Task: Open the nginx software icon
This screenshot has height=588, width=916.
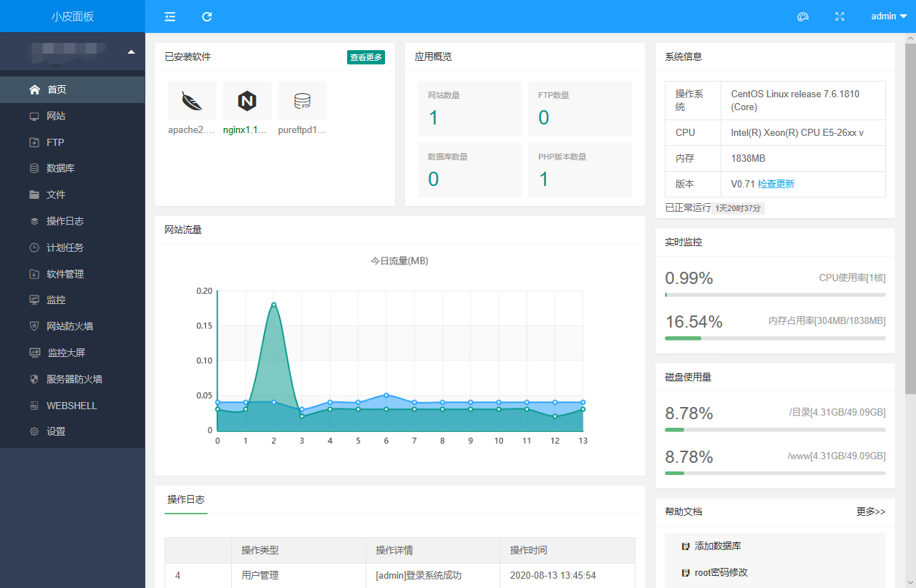Action: (x=247, y=101)
